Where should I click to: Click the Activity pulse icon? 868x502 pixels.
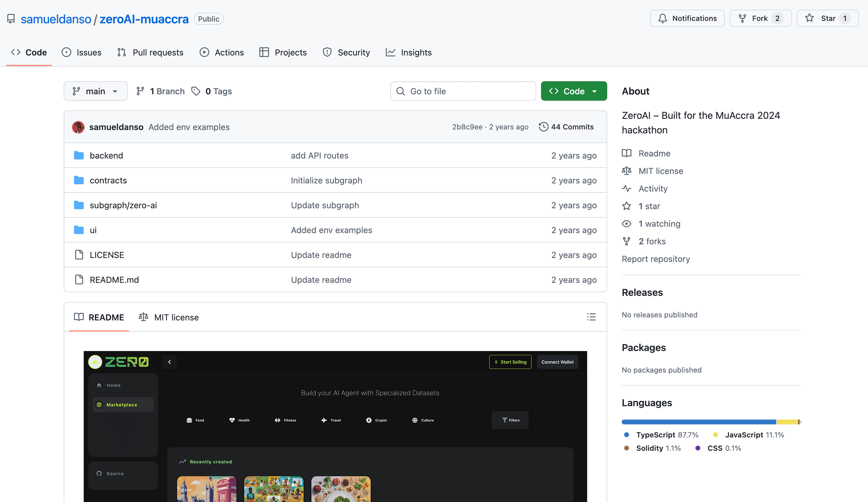627,189
